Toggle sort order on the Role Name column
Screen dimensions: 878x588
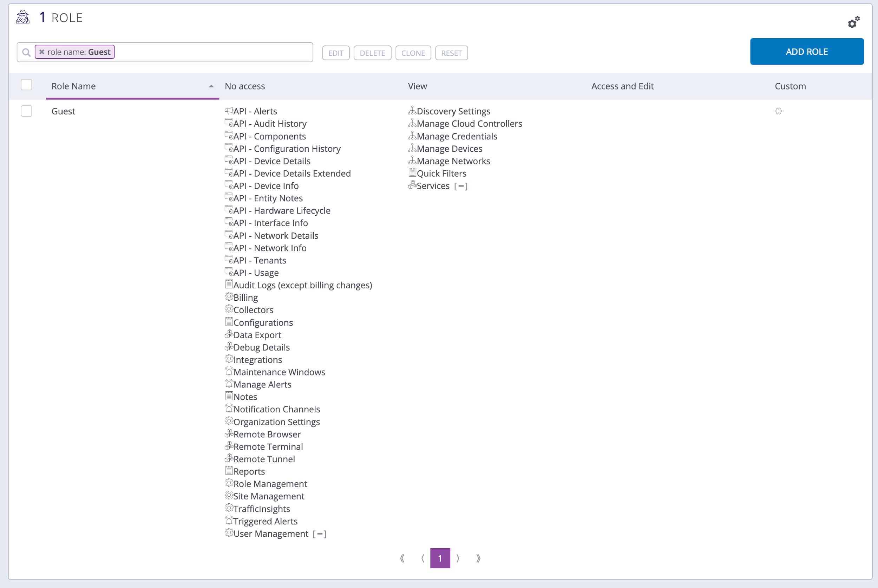(x=211, y=86)
